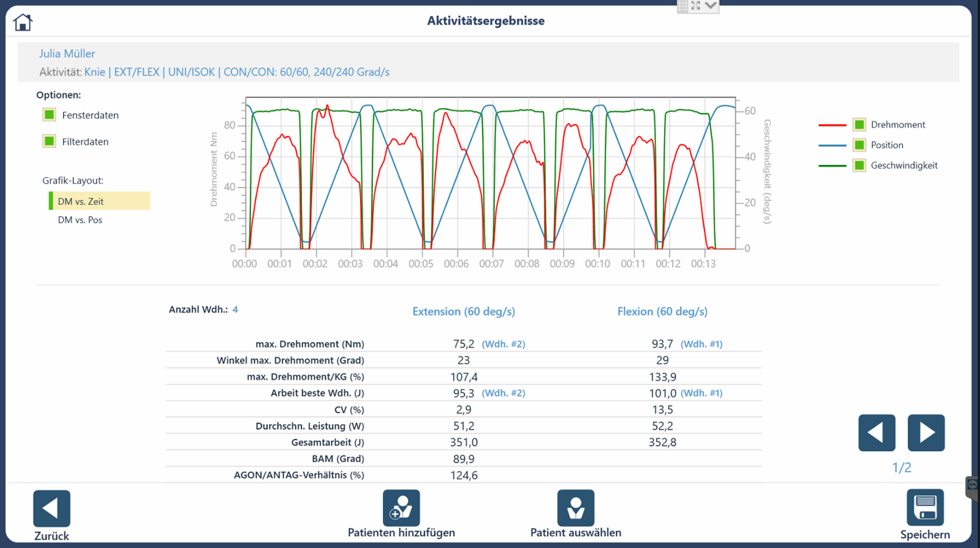The width and height of the screenshot is (980, 548).
Task: Click the Patient auswählen icon
Action: pos(575,508)
